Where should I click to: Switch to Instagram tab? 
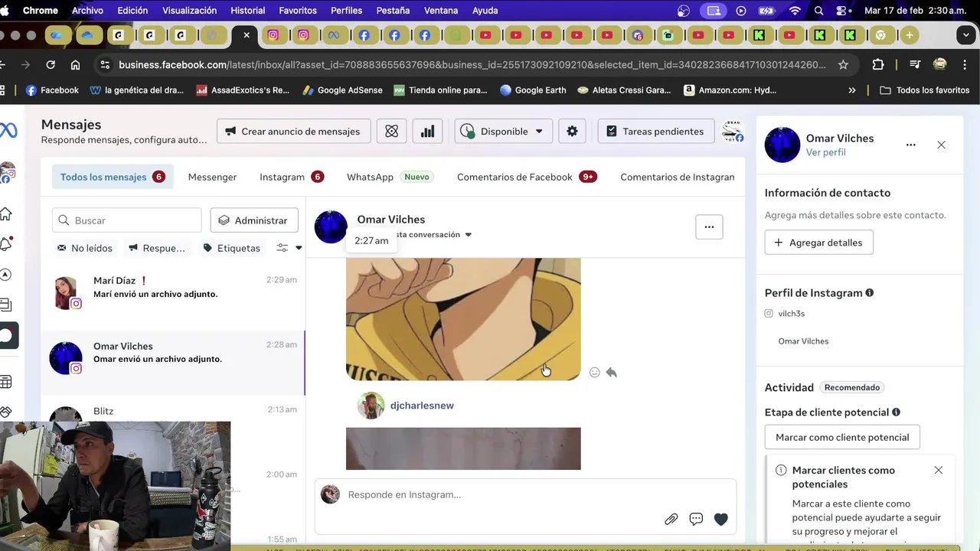point(292,177)
